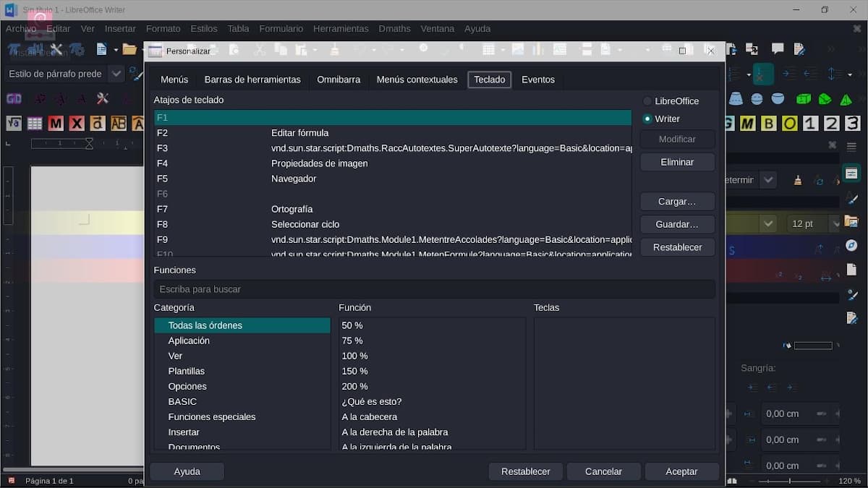Click the function search field
The height and width of the screenshot is (488, 868).
[x=434, y=289]
